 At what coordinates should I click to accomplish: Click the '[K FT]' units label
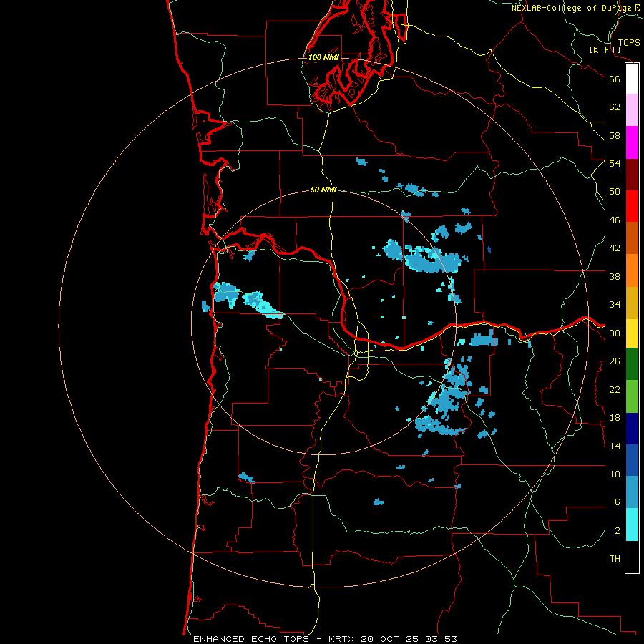coord(605,49)
